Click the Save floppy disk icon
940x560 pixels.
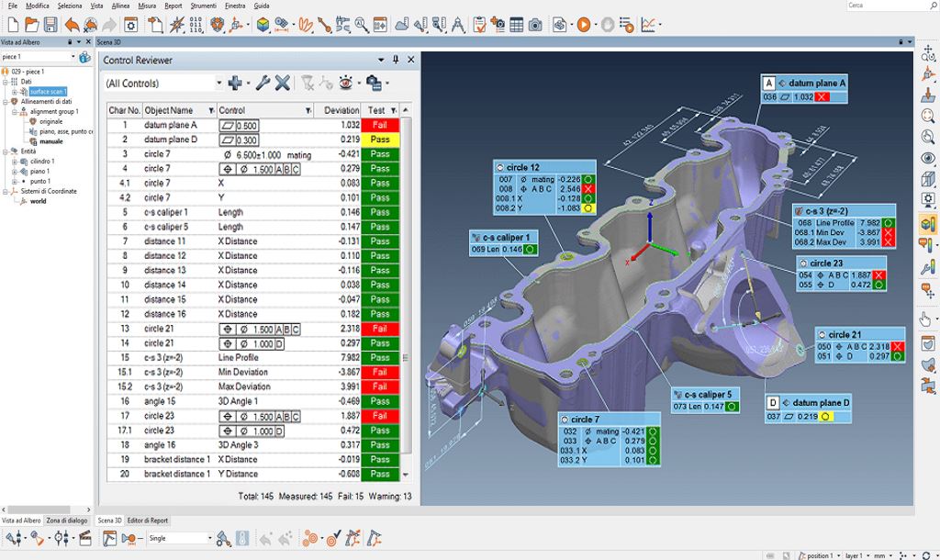50,25
